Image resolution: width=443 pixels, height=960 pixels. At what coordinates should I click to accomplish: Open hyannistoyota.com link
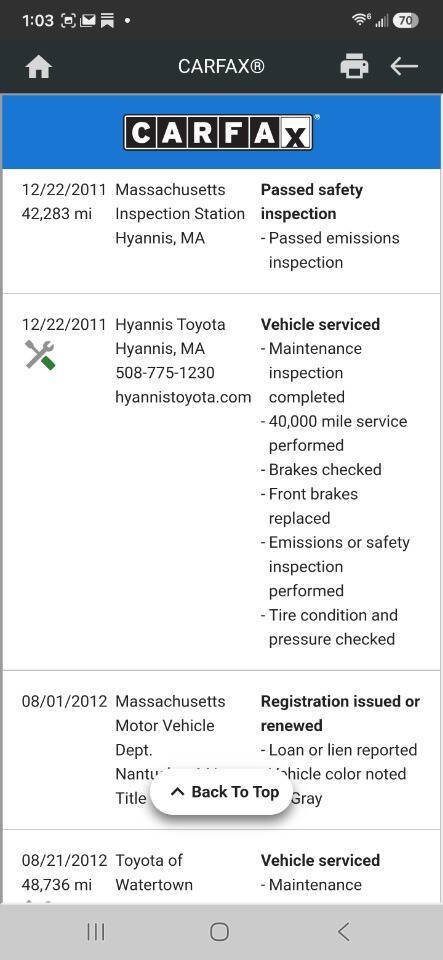tap(183, 397)
